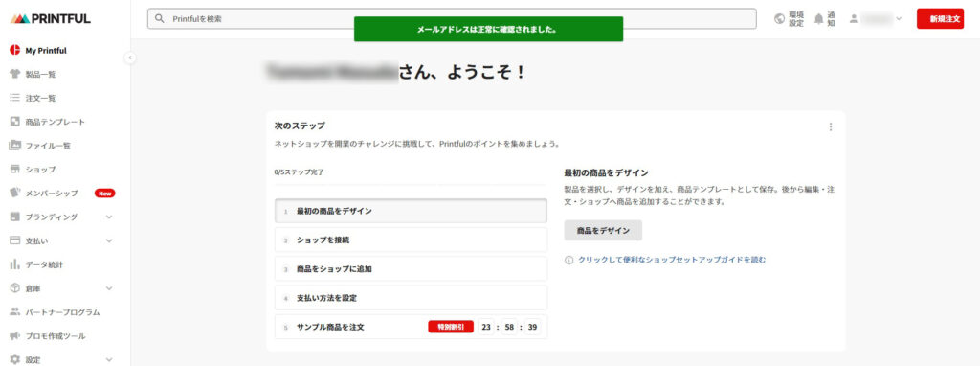Click the 最初の商品をデザイン right-panel heading

[606, 172]
